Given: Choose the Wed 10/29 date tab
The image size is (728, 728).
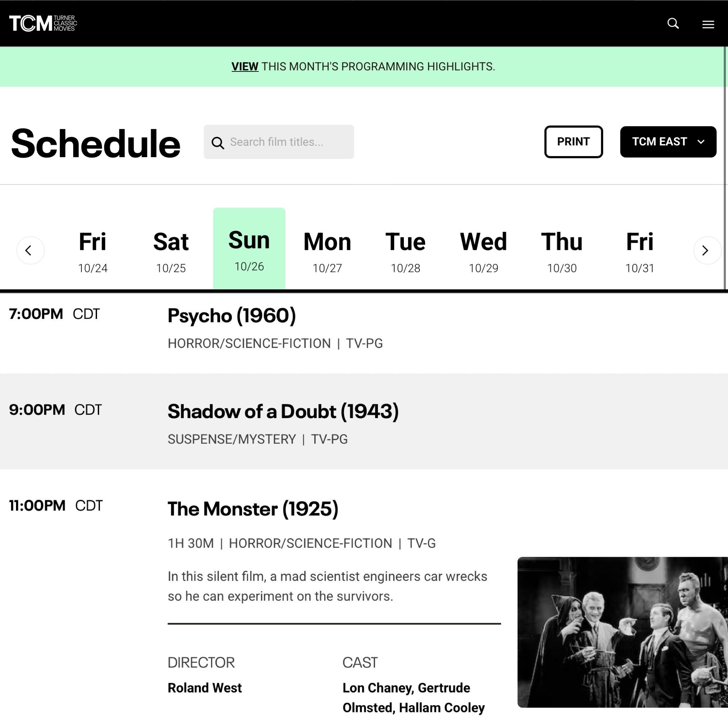Looking at the screenshot, I should [483, 250].
